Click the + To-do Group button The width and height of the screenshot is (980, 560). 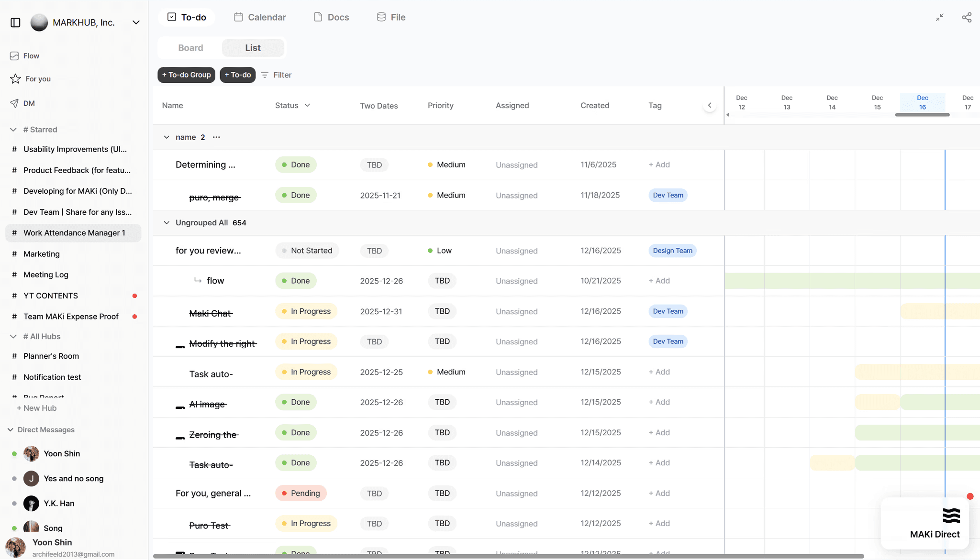point(186,75)
